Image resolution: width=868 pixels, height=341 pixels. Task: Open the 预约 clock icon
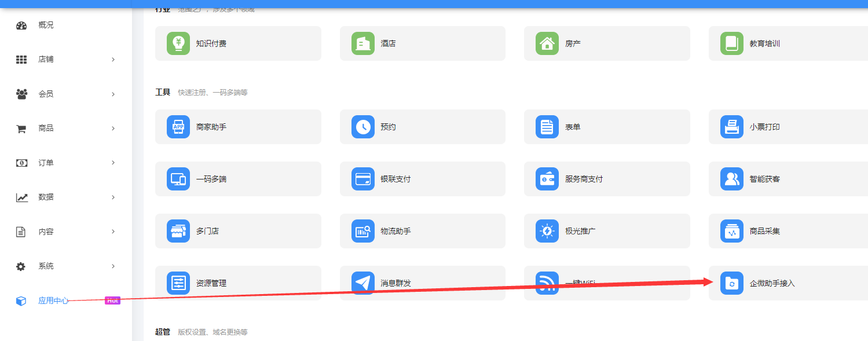point(363,127)
